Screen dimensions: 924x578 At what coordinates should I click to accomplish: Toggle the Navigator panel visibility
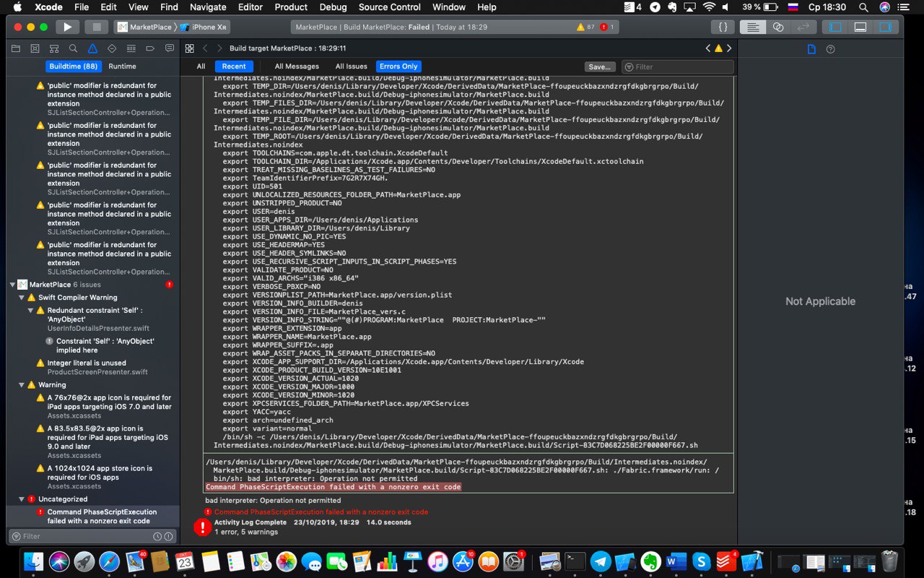836,27
